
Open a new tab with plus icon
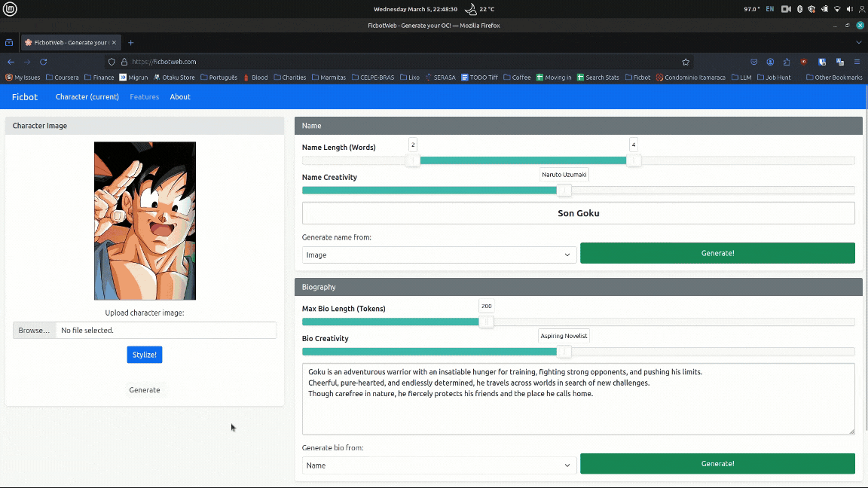(130, 43)
